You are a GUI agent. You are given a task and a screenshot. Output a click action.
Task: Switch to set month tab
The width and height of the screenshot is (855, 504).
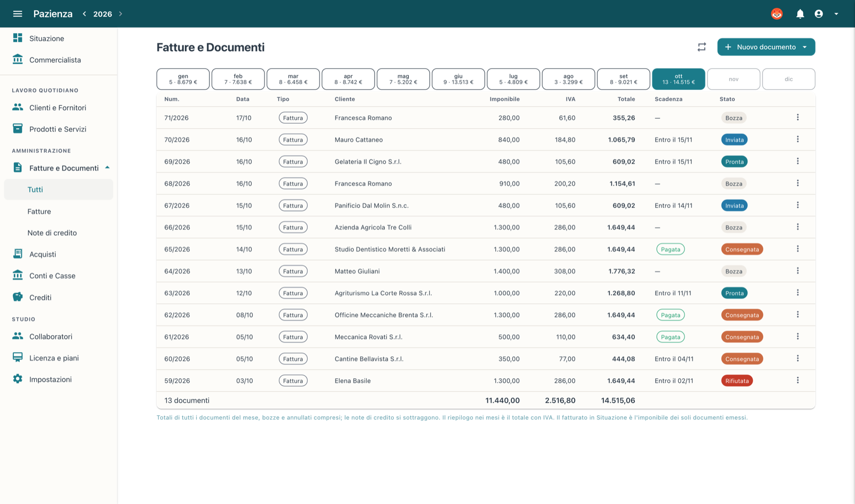coord(624,79)
